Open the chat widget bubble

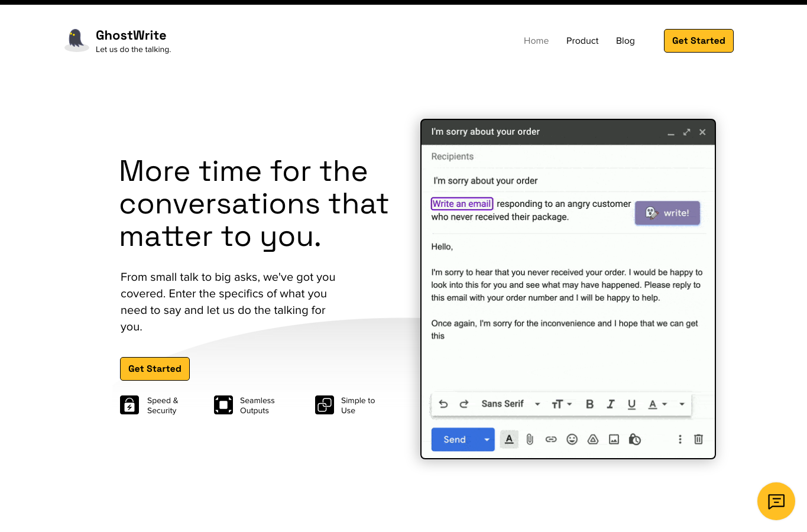pyautogui.click(x=776, y=501)
